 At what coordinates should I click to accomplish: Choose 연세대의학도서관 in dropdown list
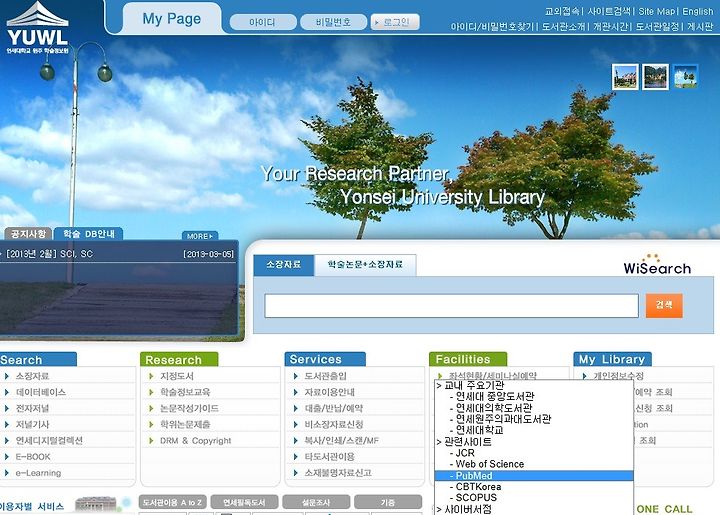[x=534, y=408]
